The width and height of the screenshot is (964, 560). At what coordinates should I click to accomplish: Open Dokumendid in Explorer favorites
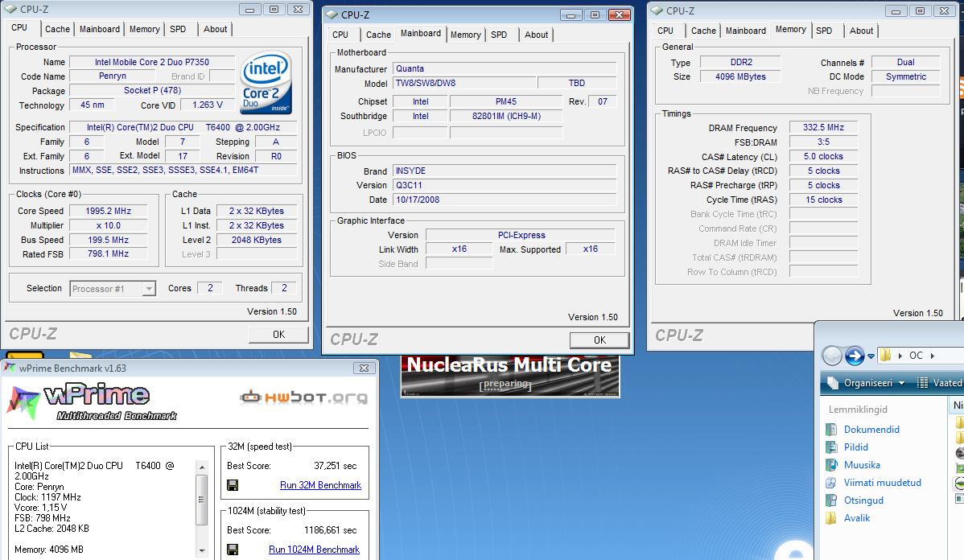point(871,430)
